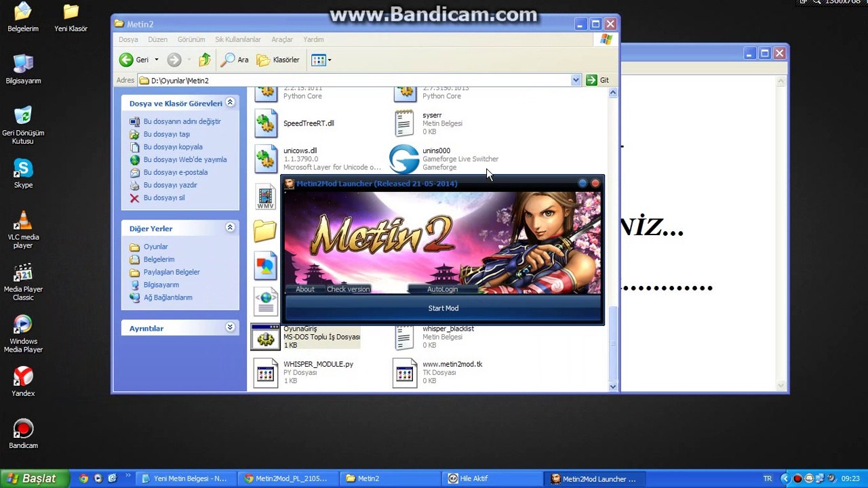Image resolution: width=868 pixels, height=488 pixels.
Task: Click the Chrome quick launch icon
Action: click(83, 479)
